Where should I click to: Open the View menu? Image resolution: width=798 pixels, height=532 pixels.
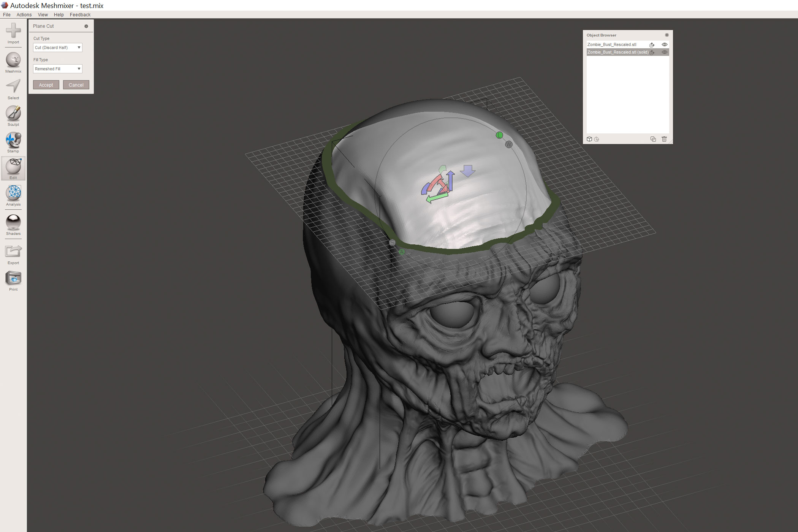coord(43,15)
